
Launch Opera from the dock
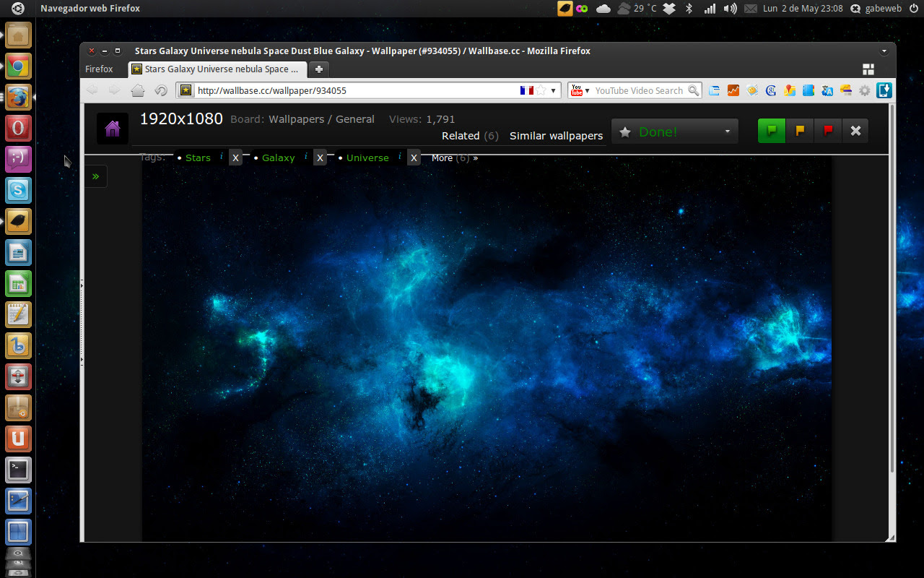(x=18, y=129)
